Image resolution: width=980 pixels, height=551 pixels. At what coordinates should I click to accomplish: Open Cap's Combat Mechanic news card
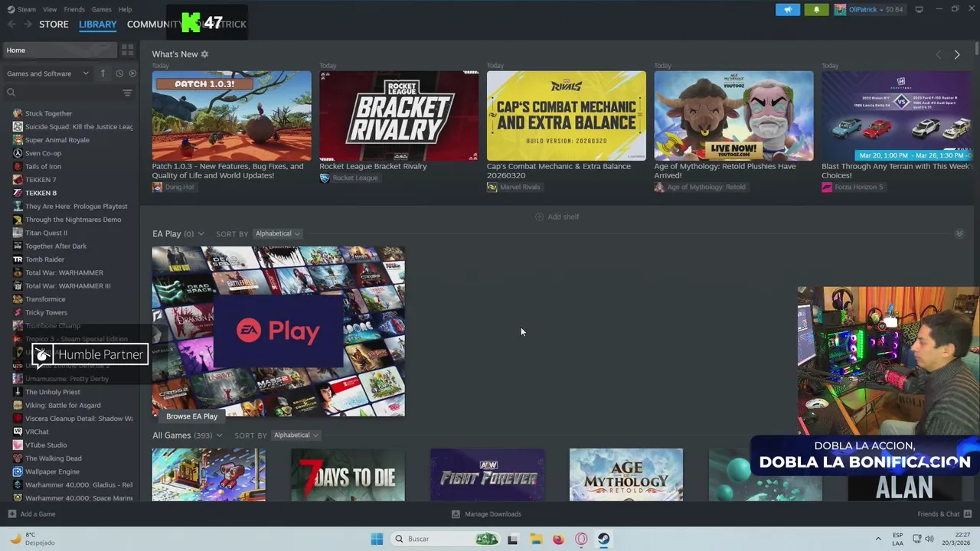[566, 116]
